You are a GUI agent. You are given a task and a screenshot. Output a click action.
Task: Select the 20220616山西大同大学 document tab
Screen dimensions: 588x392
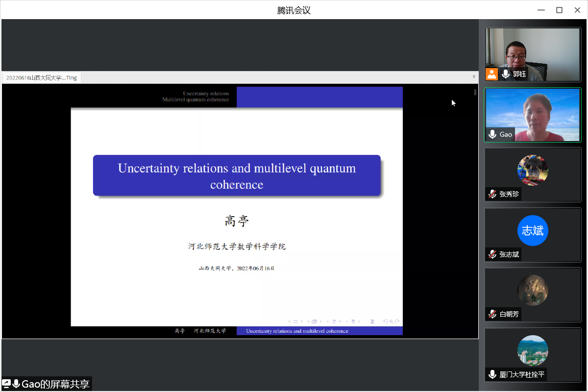[x=42, y=77]
